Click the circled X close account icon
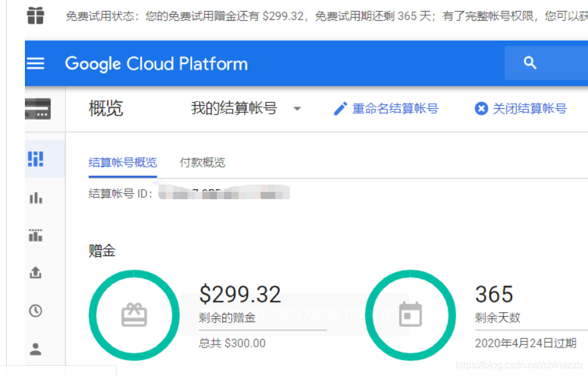The image size is (588, 376). [481, 109]
